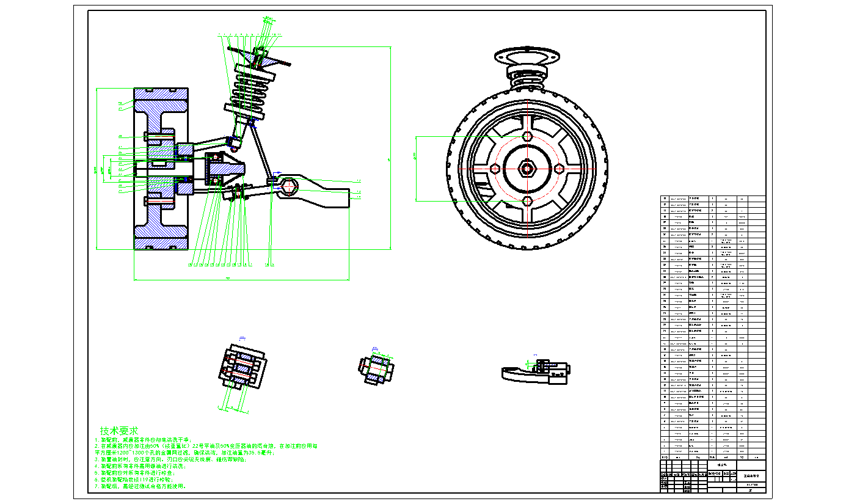Click the center hex nut of the wheel hub
The width and height of the screenshot is (846, 504).
pos(527,169)
